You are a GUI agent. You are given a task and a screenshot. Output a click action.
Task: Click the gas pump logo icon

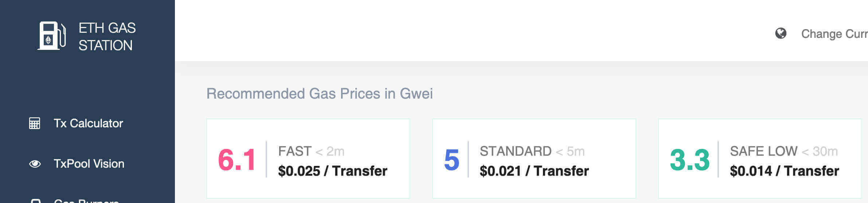pos(51,36)
